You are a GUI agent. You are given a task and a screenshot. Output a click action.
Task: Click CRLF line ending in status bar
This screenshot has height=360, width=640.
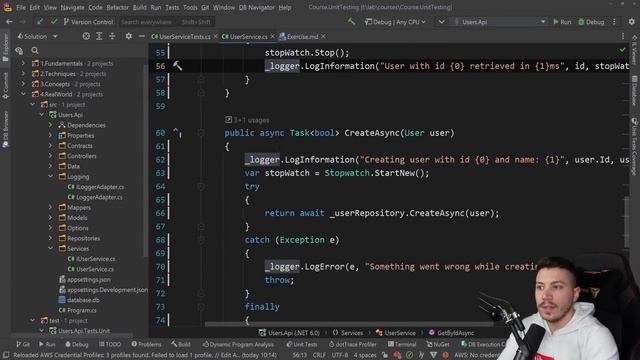[x=319, y=355]
